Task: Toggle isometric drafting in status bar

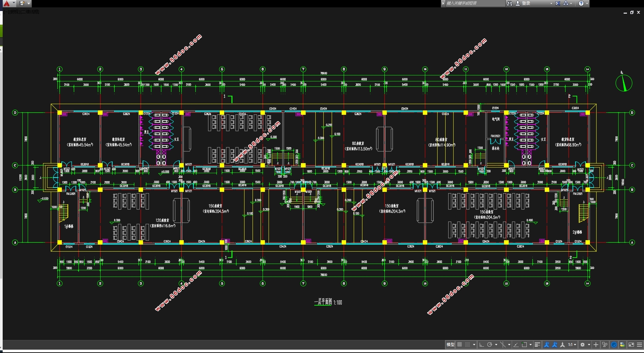Action: click(503, 345)
